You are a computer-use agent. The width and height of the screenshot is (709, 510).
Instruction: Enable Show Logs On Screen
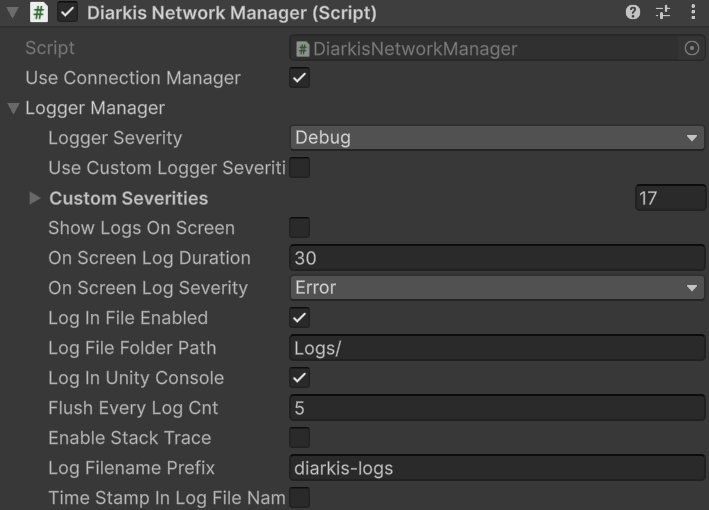299,228
